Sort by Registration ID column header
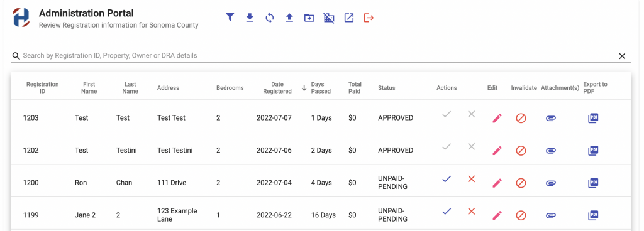Image resolution: width=644 pixels, height=231 pixels. tap(42, 88)
